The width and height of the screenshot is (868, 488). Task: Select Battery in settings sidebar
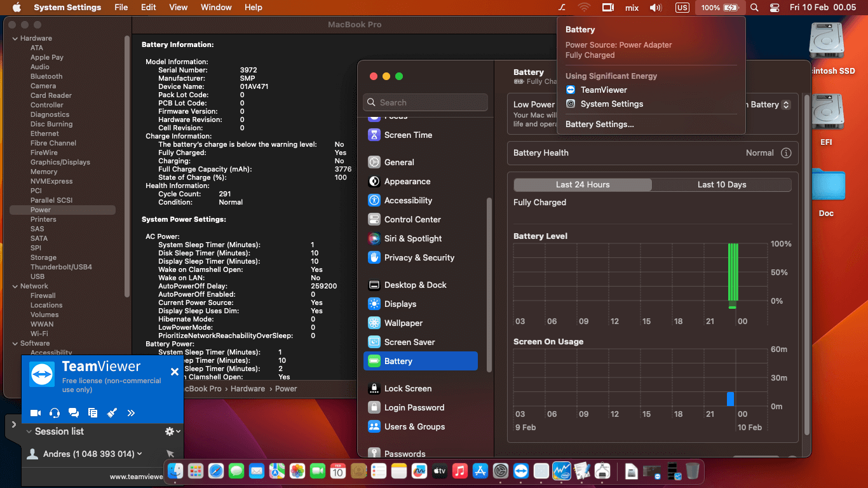click(421, 362)
